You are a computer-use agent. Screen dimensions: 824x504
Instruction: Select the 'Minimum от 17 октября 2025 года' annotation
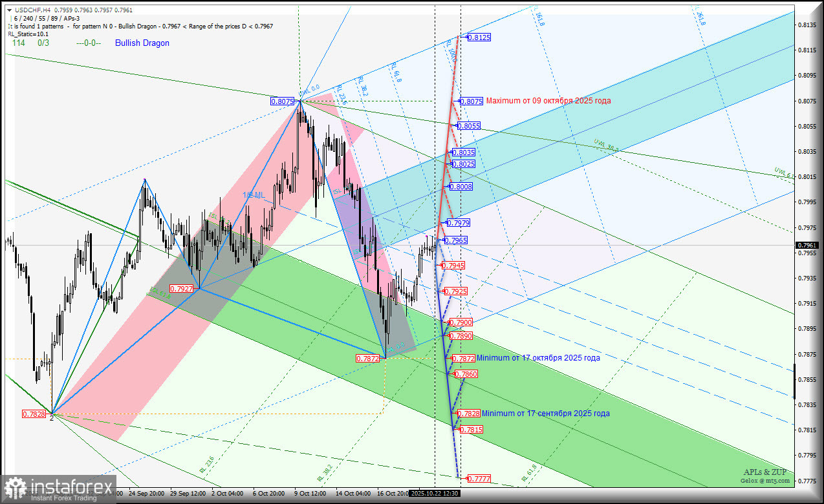(538, 358)
